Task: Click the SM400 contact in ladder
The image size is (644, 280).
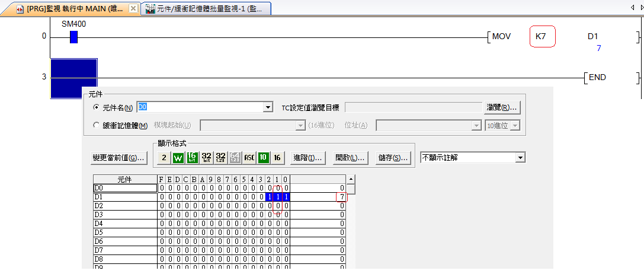Action: (73, 37)
